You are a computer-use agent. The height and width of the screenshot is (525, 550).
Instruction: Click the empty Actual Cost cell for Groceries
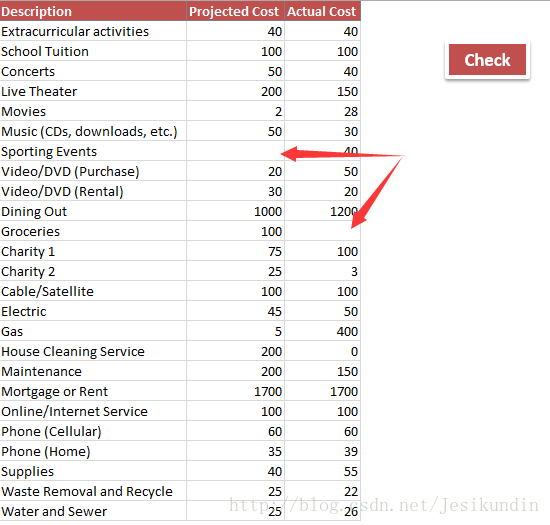point(322,231)
